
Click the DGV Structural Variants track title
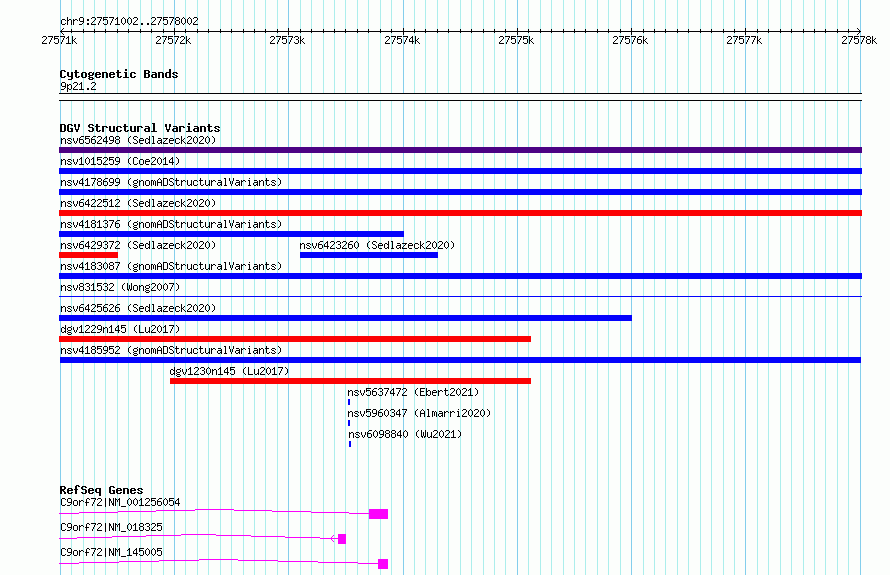140,128
